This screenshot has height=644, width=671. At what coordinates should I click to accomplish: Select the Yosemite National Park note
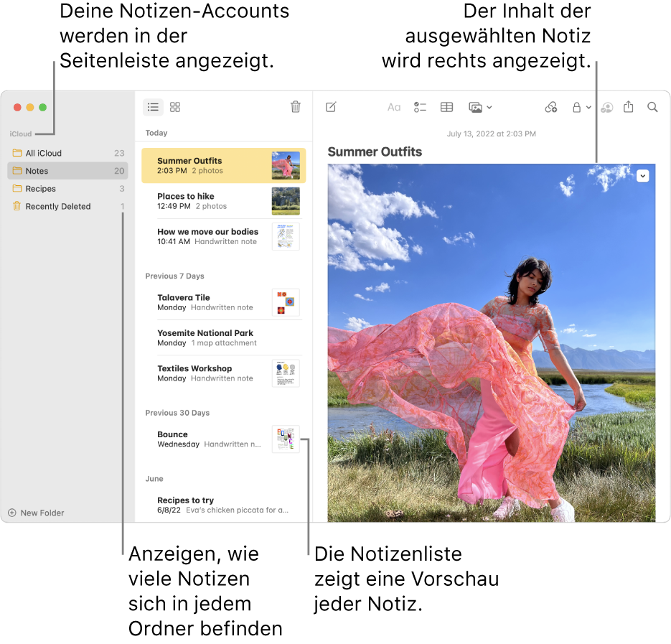click(208, 337)
